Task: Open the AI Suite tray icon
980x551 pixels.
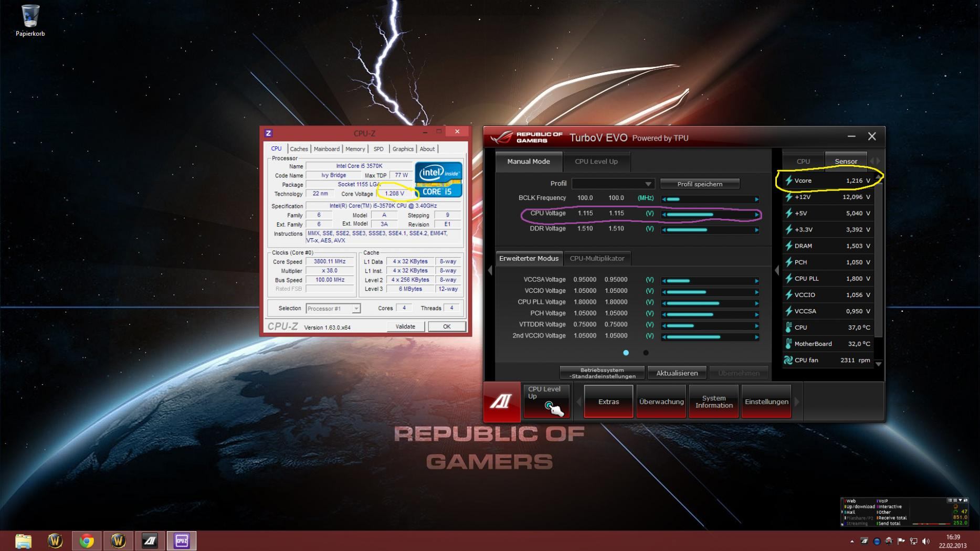Action: (864, 541)
